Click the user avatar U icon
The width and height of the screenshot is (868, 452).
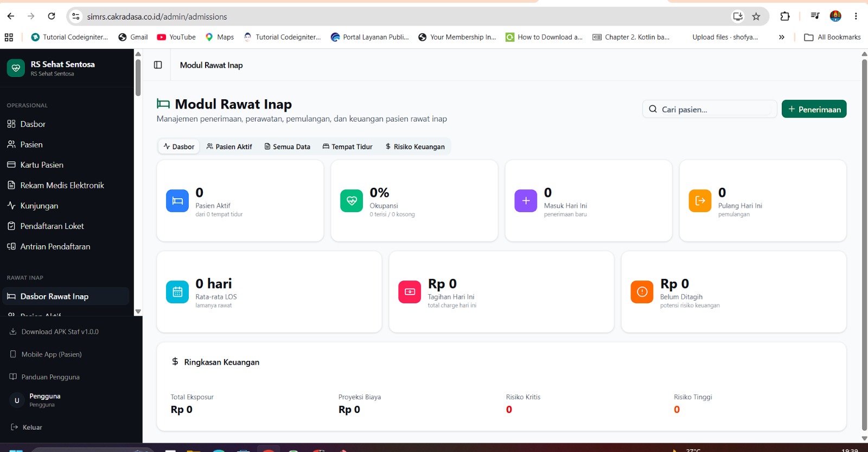[17, 400]
